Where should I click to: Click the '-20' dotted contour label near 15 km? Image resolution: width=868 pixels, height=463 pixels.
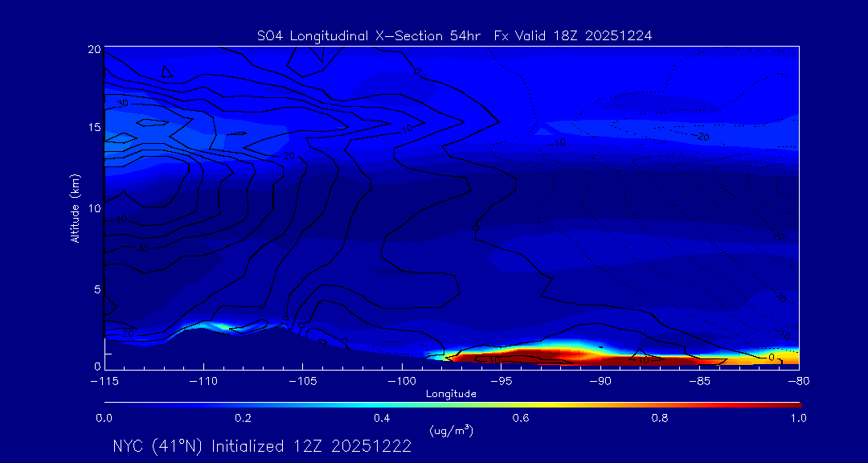[702, 136]
